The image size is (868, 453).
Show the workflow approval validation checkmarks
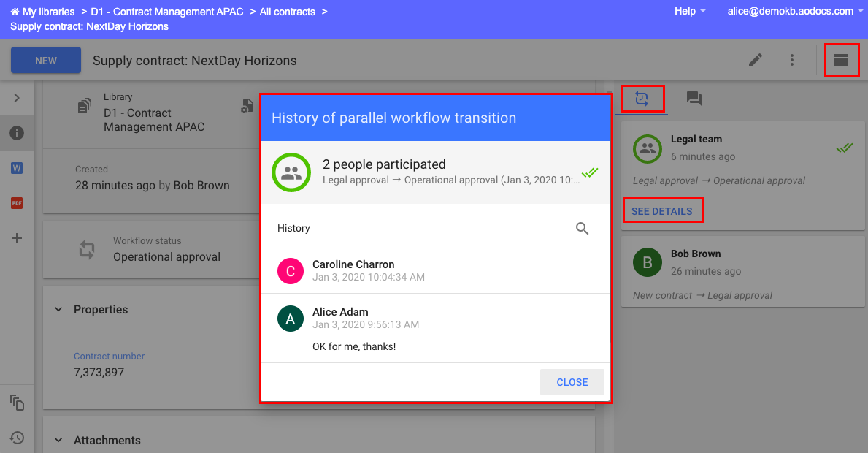point(844,147)
